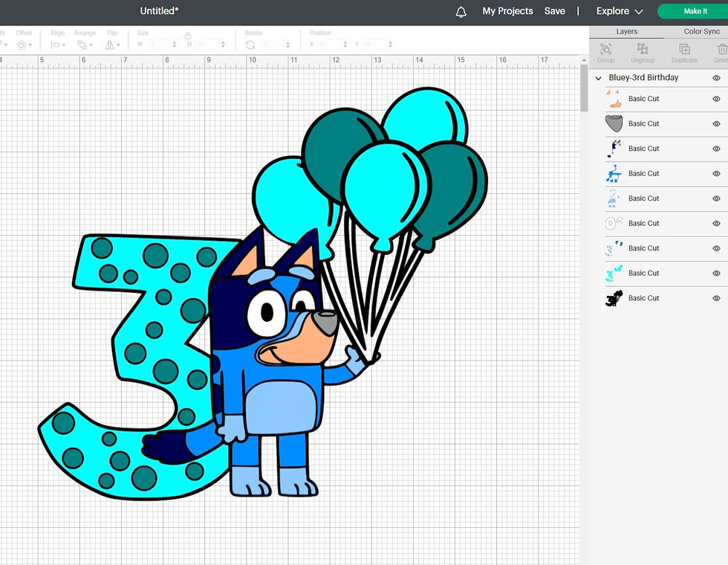Click the Group layers icon
728x565 pixels.
(x=605, y=49)
